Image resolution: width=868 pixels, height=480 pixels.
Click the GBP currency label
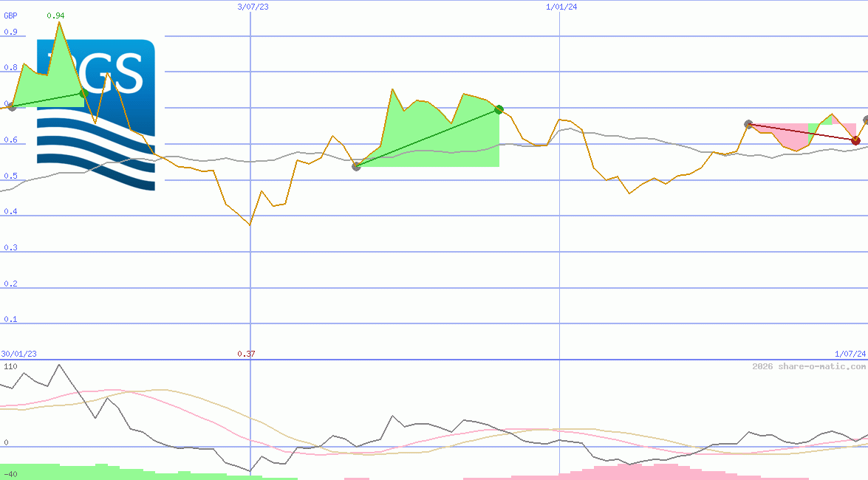[x=10, y=16]
